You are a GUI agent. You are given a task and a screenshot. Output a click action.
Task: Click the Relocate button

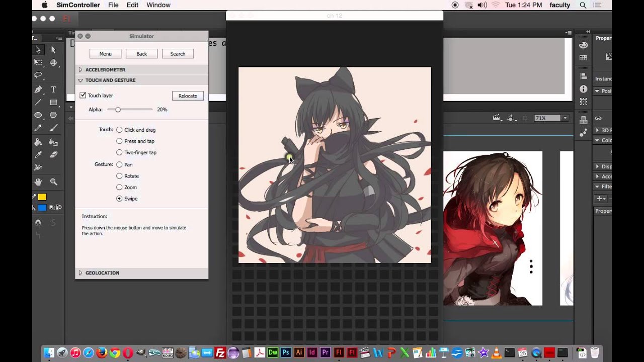pyautogui.click(x=188, y=96)
